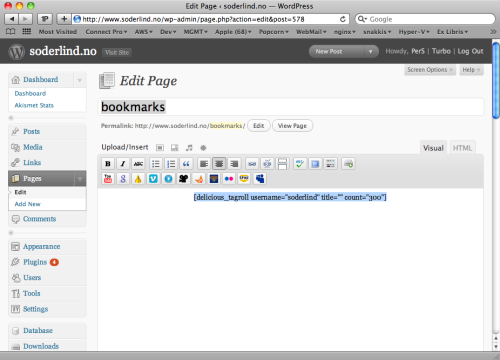The image size is (500, 360).
Task: Click Visit Site button
Action: [x=117, y=52]
